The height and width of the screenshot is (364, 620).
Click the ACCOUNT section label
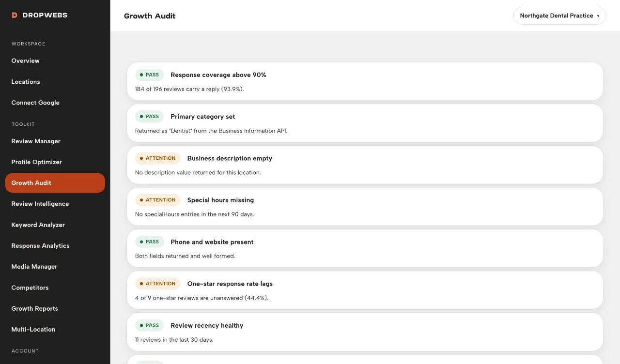pyautogui.click(x=25, y=351)
